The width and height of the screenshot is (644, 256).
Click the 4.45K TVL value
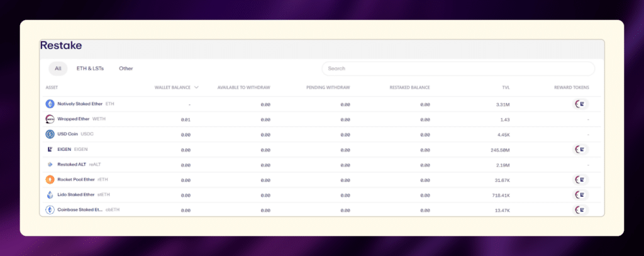point(504,135)
